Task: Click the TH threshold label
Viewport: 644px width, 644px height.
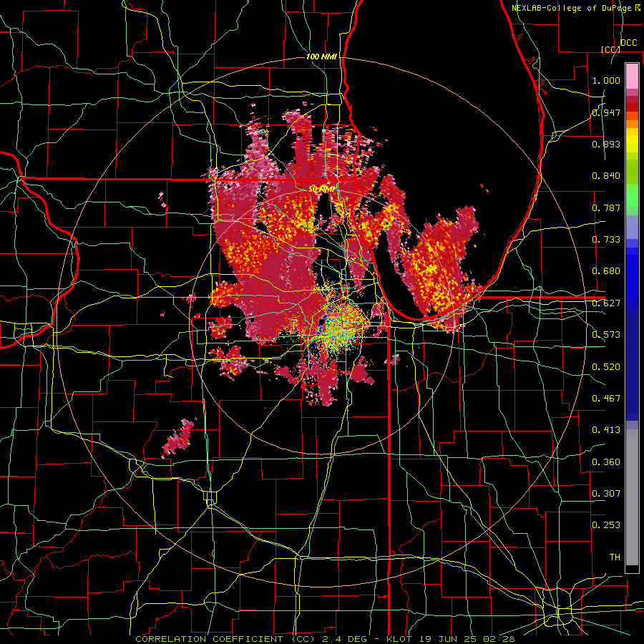Action: [x=615, y=557]
